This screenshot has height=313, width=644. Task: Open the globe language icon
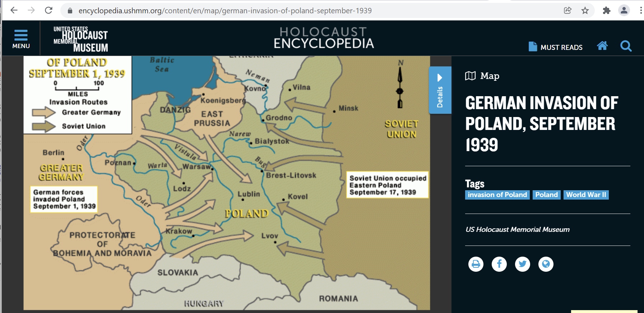[546, 264]
